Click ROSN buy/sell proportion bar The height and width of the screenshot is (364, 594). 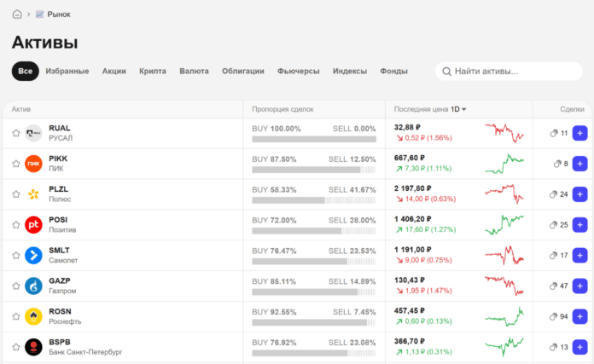(x=314, y=323)
